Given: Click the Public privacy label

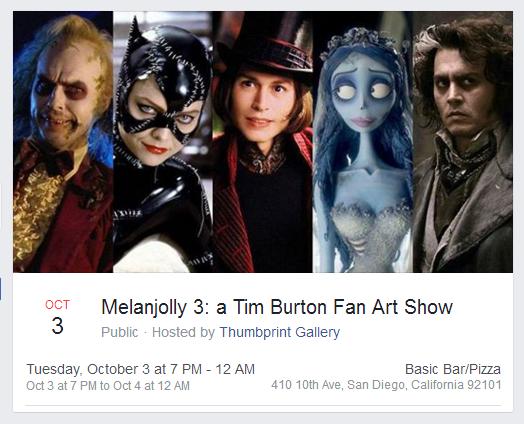Looking at the screenshot, I should (x=120, y=332).
